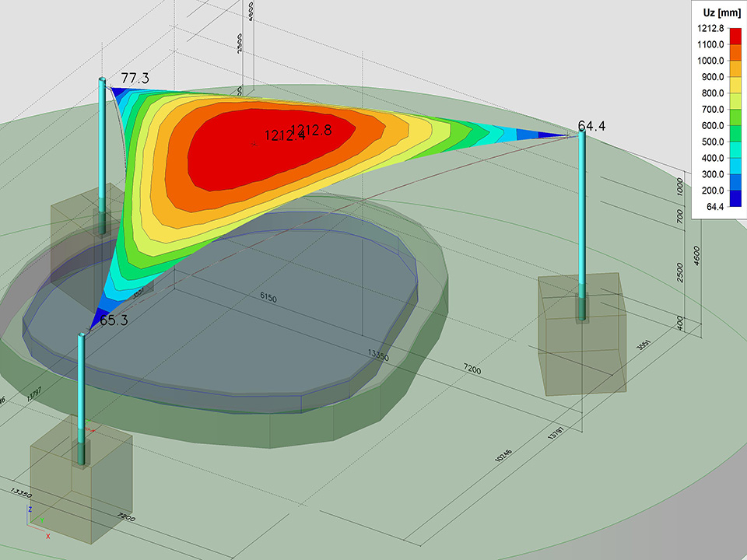Select the 77.3 result label on membrane

pos(135,79)
